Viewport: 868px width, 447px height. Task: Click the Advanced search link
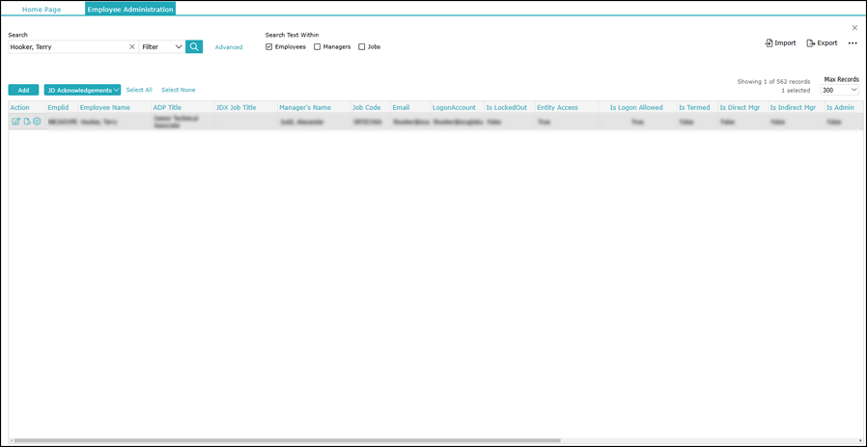pyautogui.click(x=229, y=47)
